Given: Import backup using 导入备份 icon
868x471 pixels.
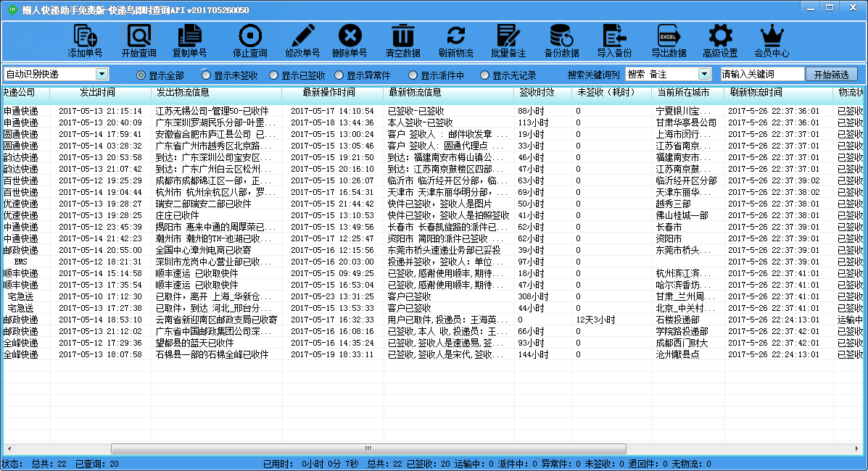Looking at the screenshot, I should point(614,41).
